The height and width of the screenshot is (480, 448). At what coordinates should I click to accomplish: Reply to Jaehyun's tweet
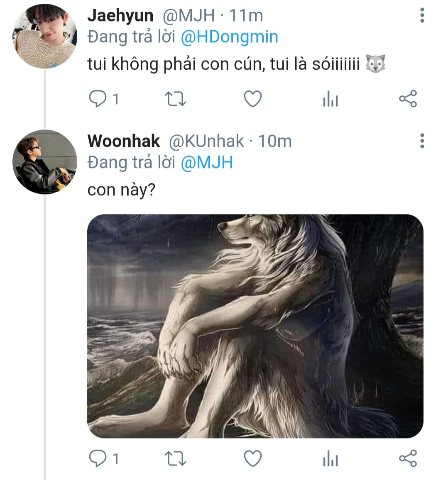tap(98, 99)
